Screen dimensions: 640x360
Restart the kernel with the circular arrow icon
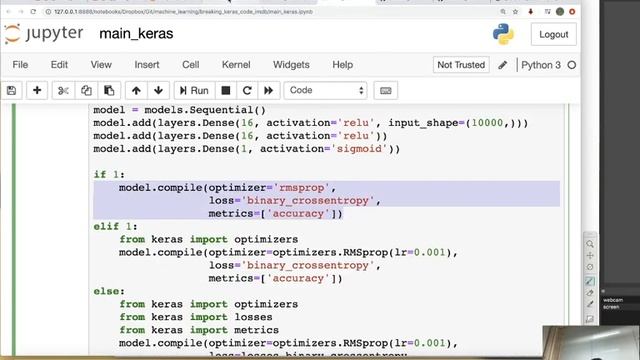tap(247, 90)
